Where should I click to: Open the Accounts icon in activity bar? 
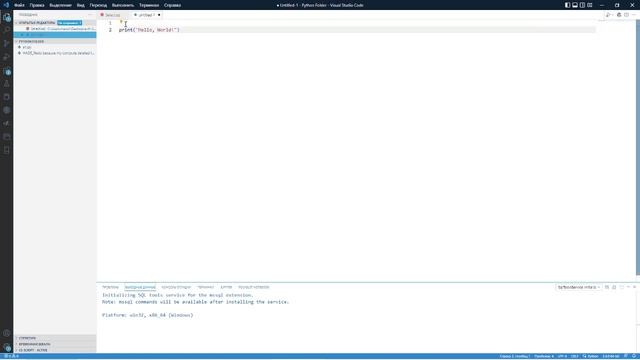point(7,333)
